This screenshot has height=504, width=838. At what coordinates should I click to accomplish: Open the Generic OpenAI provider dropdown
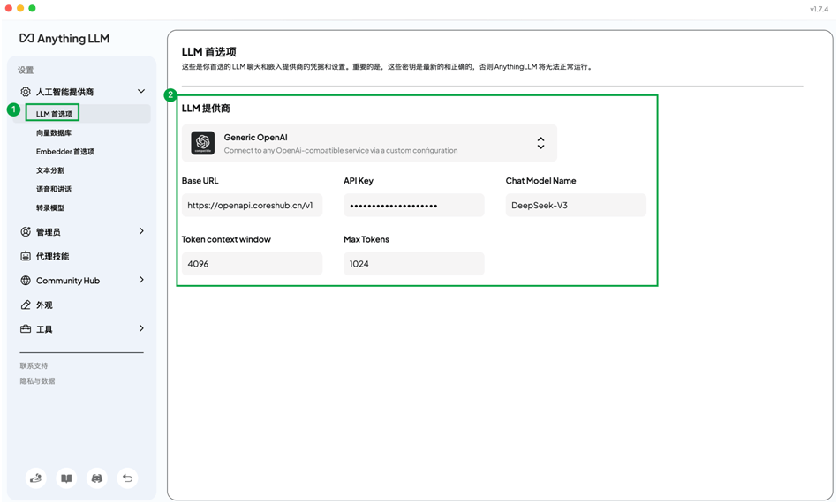coord(369,143)
